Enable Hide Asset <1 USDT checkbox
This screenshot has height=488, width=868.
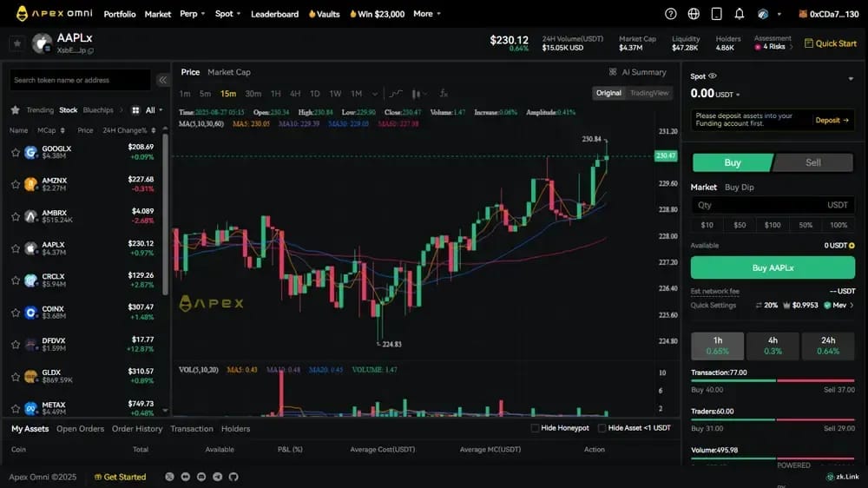[602, 427]
